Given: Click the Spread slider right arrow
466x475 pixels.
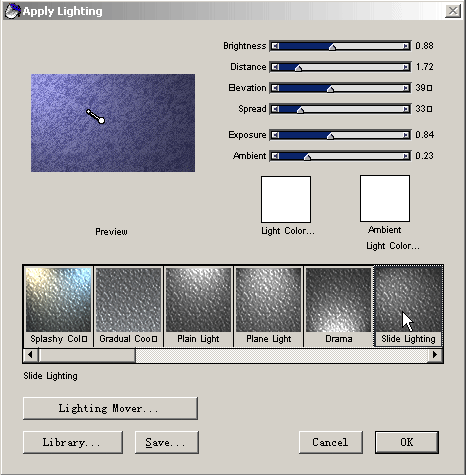Looking at the screenshot, I should click(406, 109).
